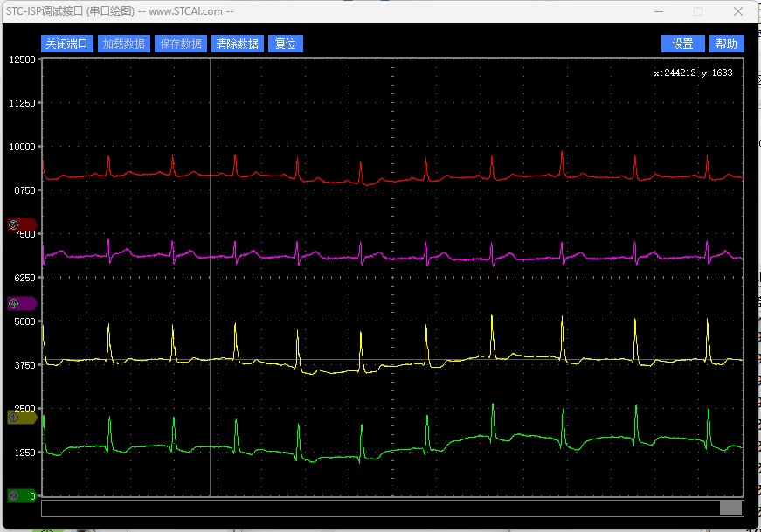Open 设置 (settings) dialog
Viewport: 761px width, 532px height.
tap(682, 44)
